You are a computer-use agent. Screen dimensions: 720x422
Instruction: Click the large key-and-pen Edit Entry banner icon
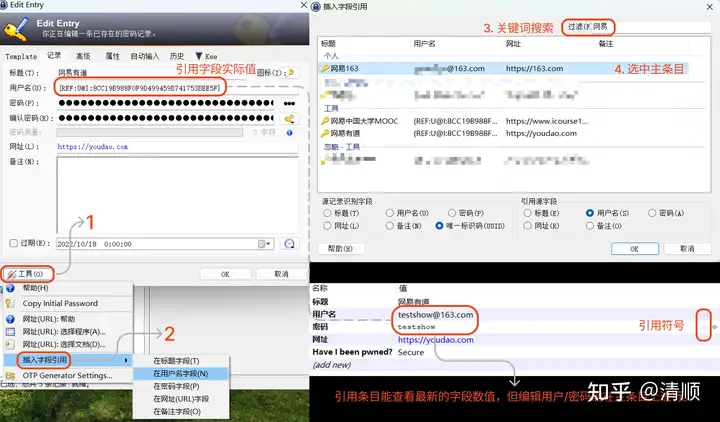(x=16, y=30)
